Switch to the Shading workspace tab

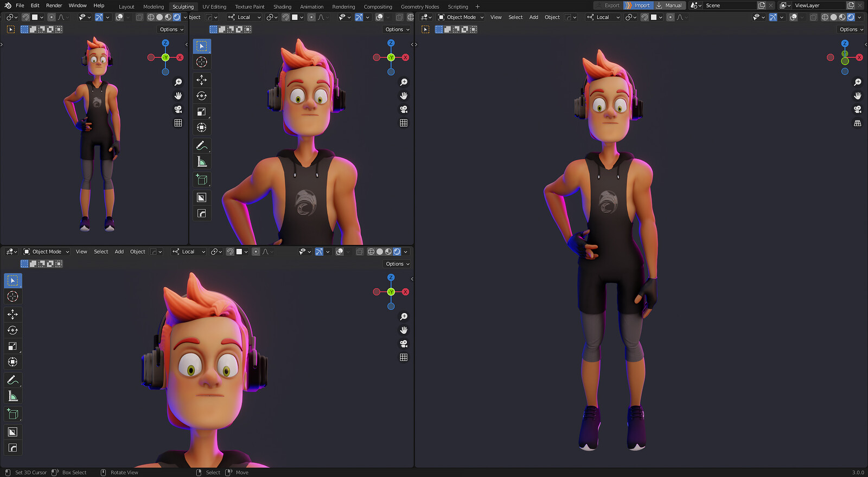pos(282,7)
